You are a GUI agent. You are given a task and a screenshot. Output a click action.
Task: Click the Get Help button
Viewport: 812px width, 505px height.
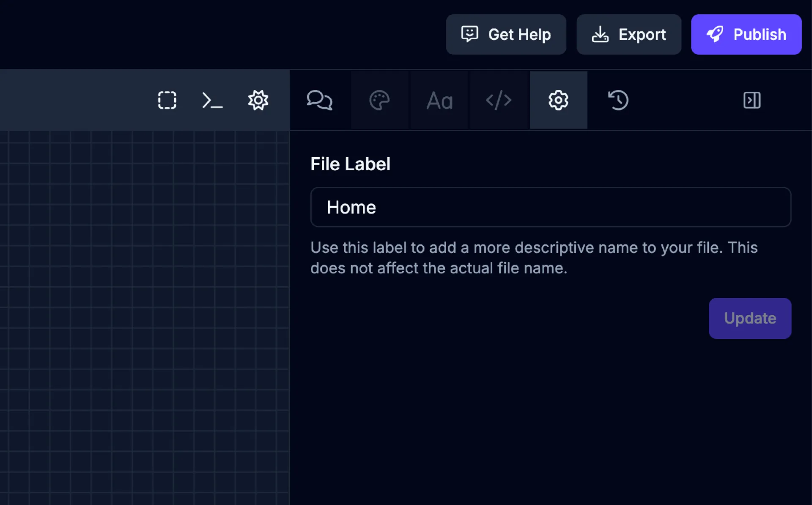506,34
